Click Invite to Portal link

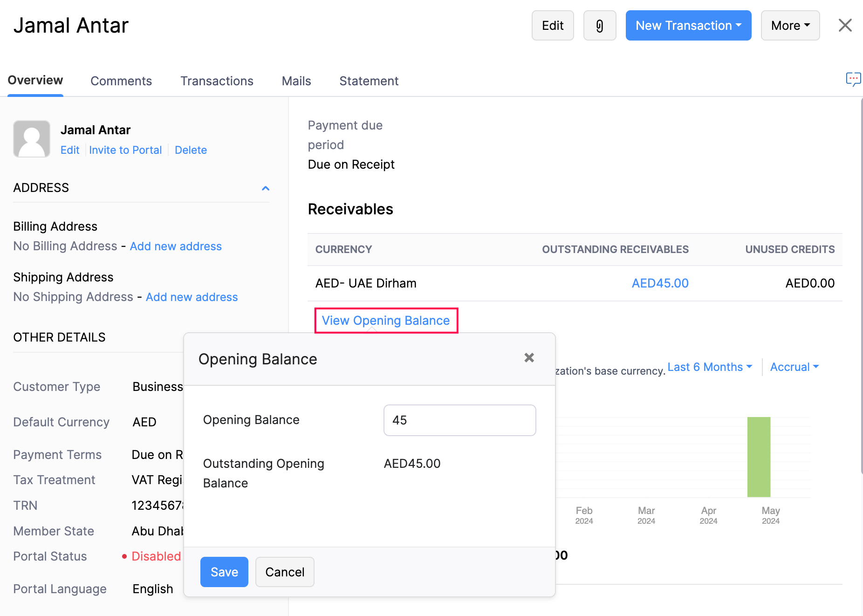[125, 150]
